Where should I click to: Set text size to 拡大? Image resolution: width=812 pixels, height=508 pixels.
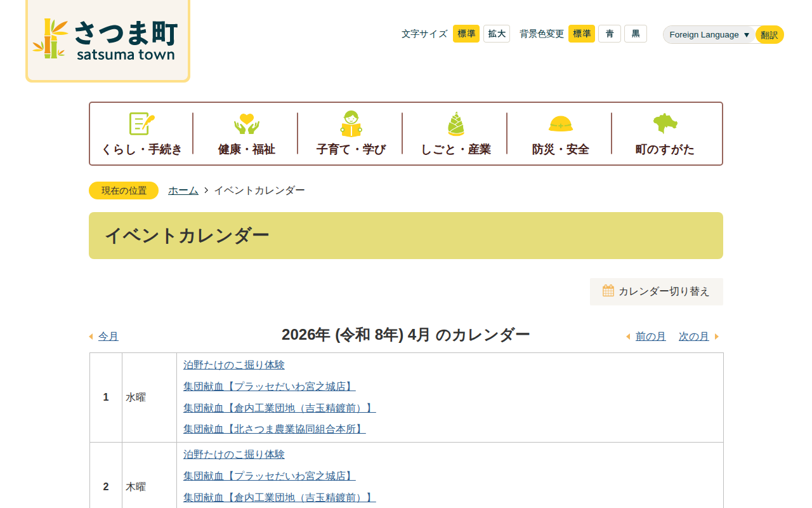497,34
